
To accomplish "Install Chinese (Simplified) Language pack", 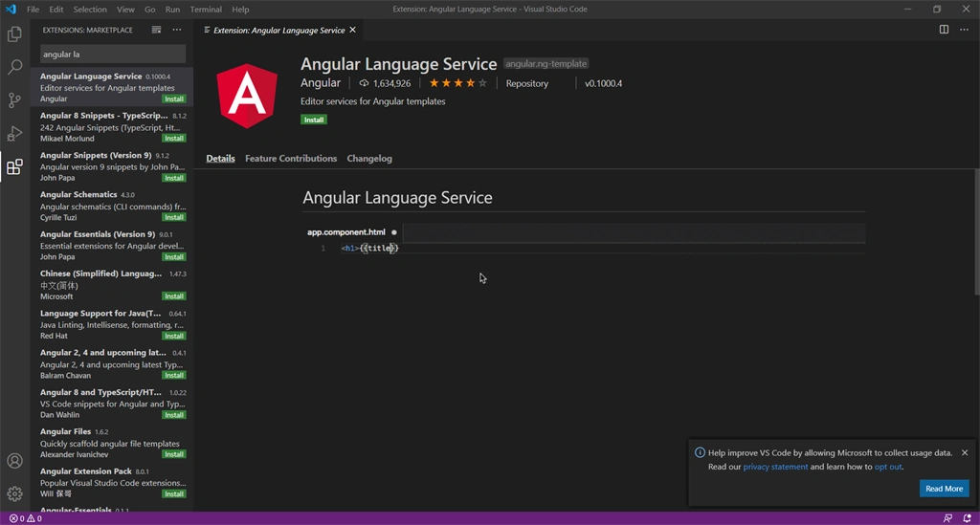I will (x=174, y=296).
